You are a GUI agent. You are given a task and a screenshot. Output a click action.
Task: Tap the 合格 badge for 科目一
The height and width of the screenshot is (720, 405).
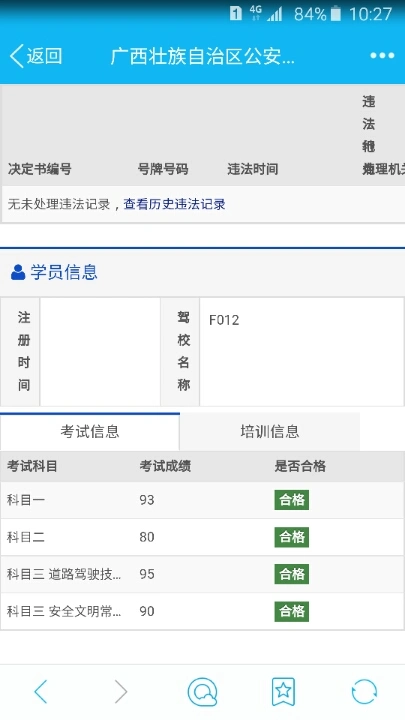tap(292, 500)
